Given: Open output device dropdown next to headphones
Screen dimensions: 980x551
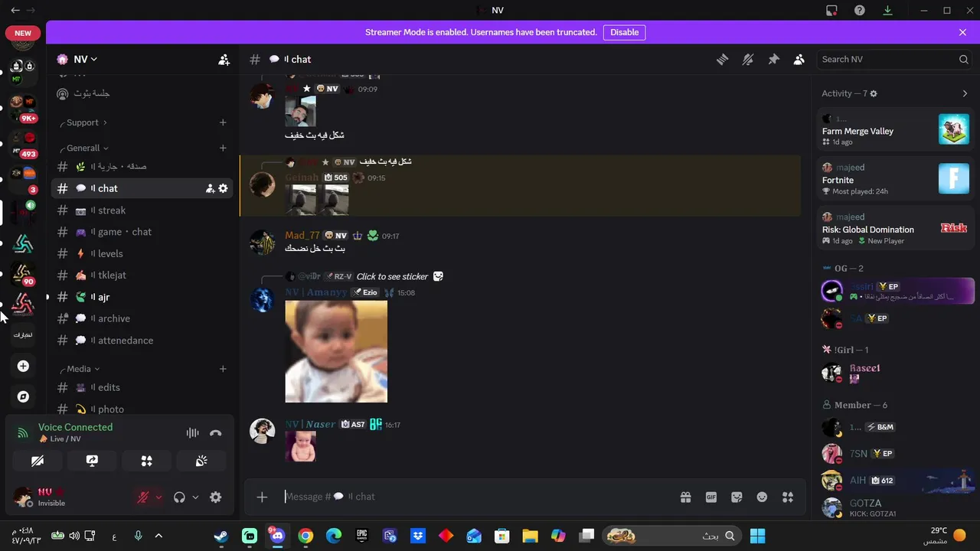Looking at the screenshot, I should (x=195, y=497).
